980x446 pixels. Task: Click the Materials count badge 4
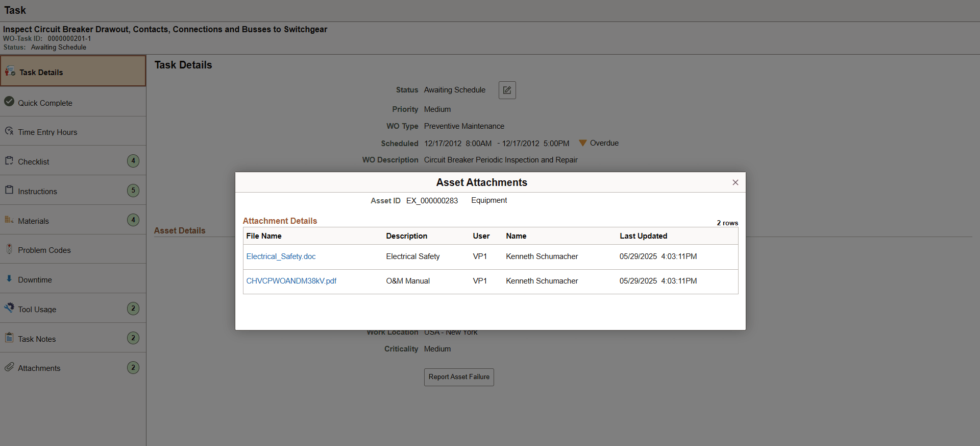pyautogui.click(x=133, y=220)
